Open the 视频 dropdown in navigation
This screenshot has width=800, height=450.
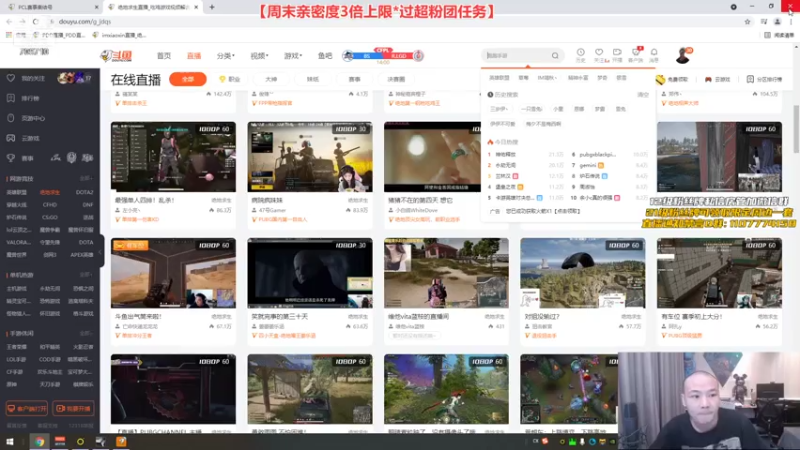(259, 56)
